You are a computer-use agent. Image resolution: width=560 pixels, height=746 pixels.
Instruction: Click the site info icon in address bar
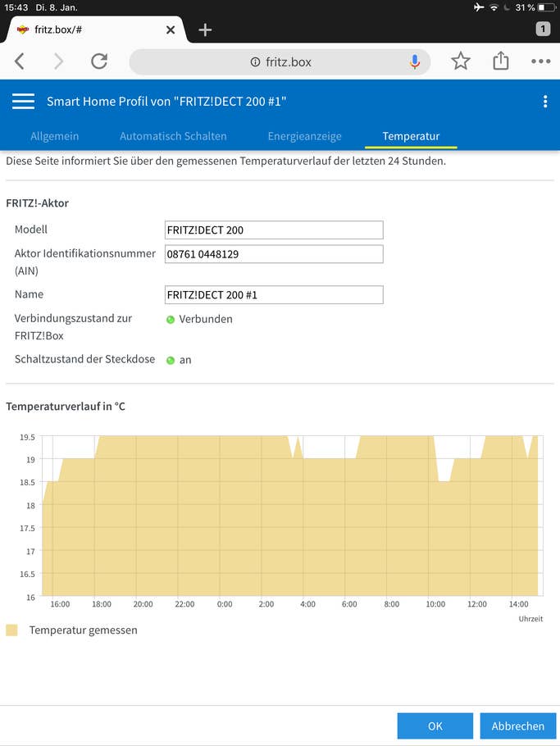256,61
